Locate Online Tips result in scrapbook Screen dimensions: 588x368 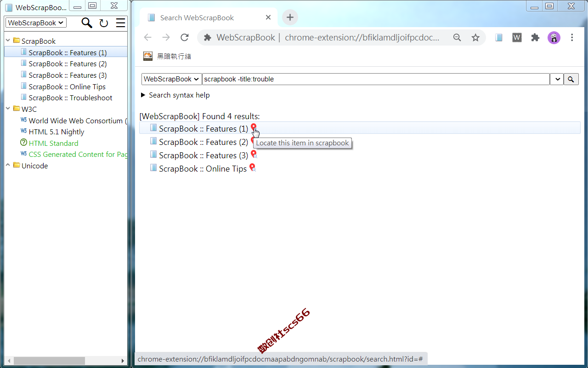(252, 168)
